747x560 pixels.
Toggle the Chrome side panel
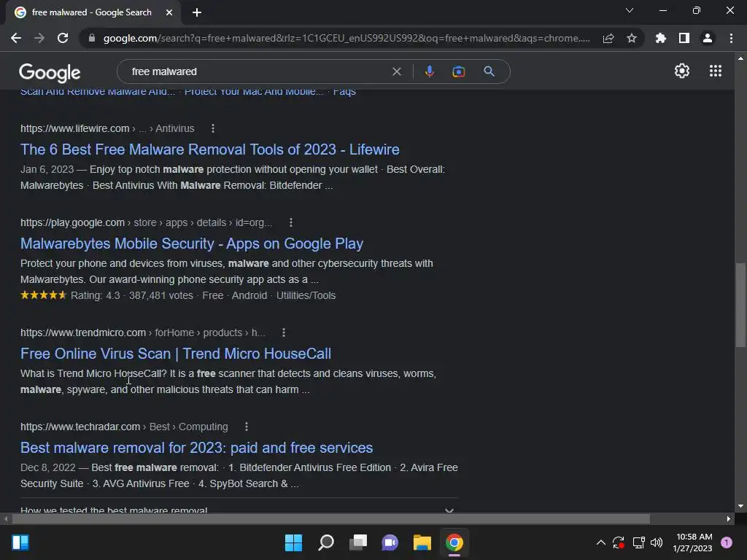[684, 38]
